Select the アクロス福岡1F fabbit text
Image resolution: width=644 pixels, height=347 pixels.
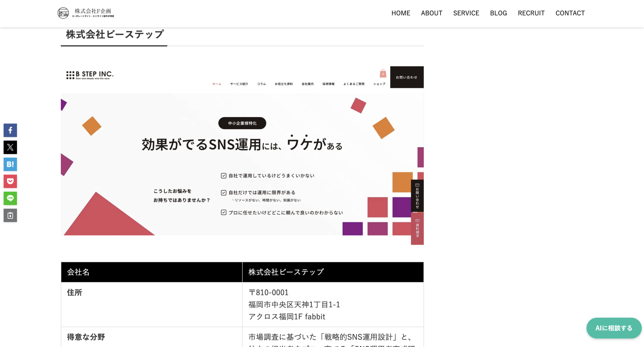pyautogui.click(x=287, y=317)
